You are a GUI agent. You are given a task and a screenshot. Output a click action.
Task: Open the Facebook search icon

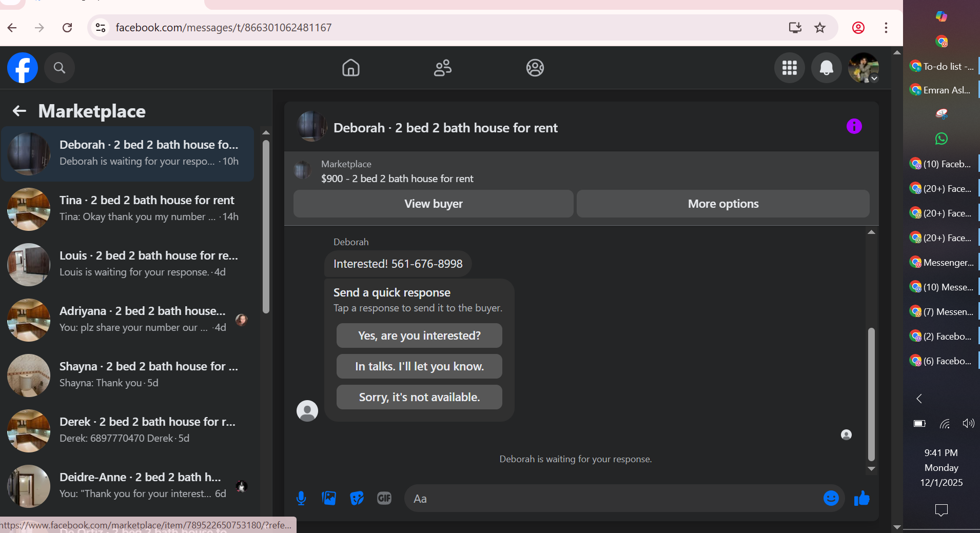click(x=60, y=68)
